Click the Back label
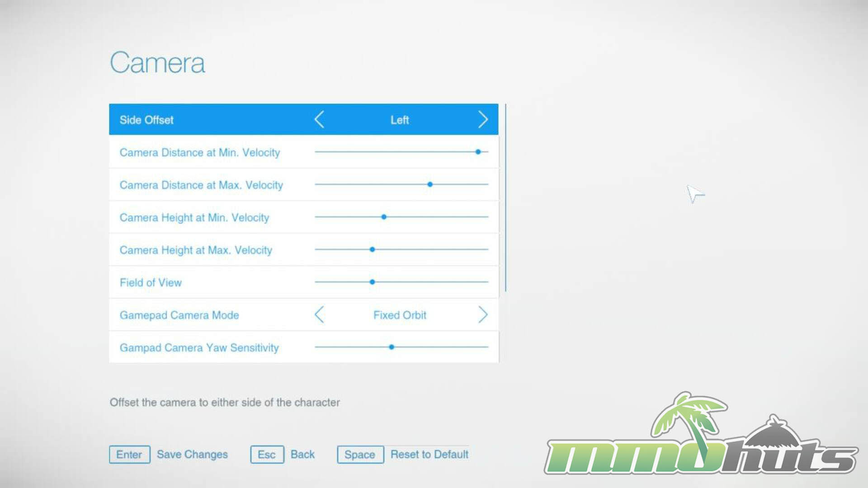The image size is (868, 488). click(x=302, y=455)
